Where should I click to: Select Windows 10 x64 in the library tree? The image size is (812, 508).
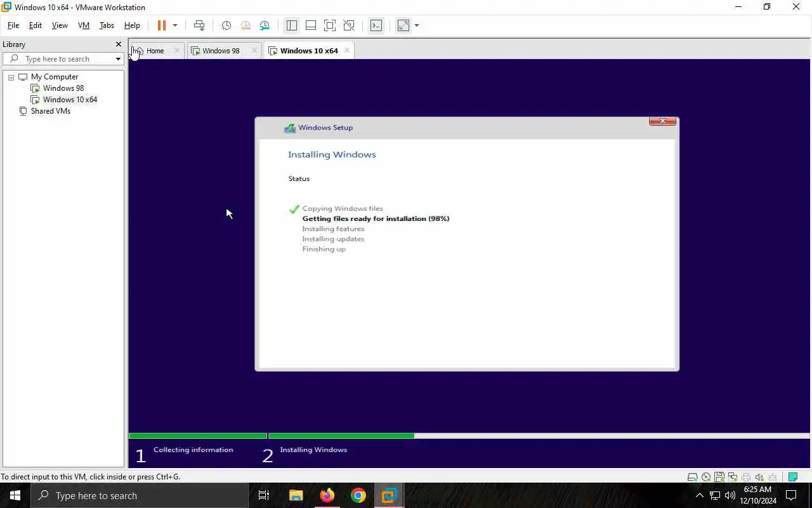click(x=70, y=100)
